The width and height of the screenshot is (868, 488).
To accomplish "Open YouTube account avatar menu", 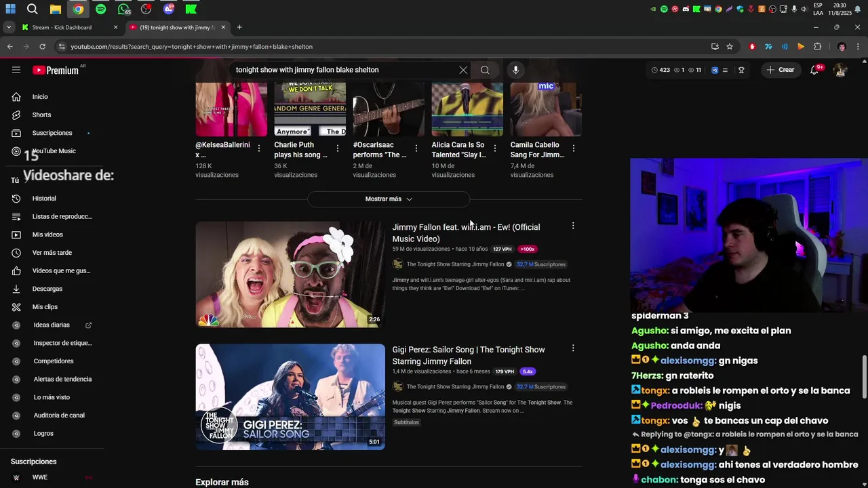I will tap(840, 70).
